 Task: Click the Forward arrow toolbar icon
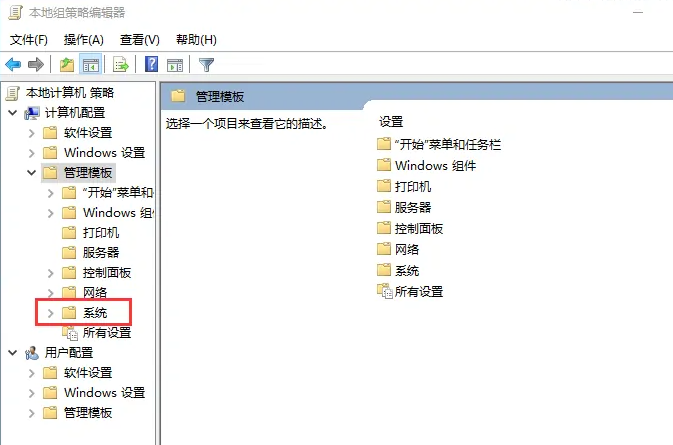pos(36,65)
